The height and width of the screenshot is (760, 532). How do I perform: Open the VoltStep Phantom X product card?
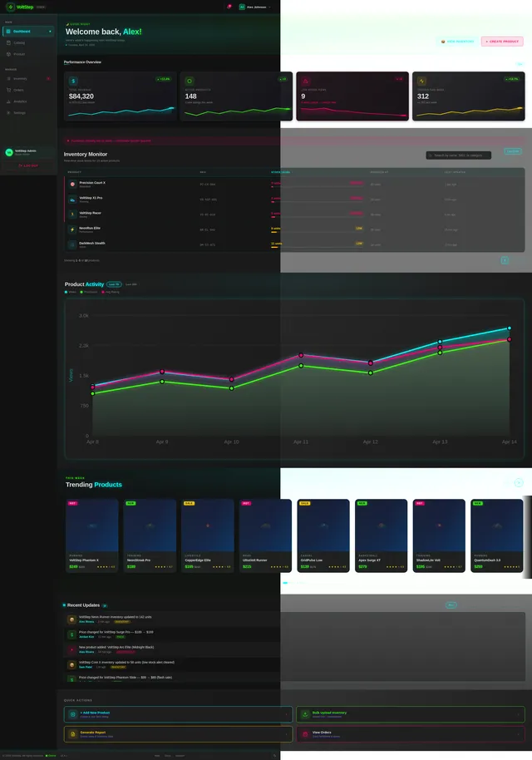pyautogui.click(x=92, y=535)
